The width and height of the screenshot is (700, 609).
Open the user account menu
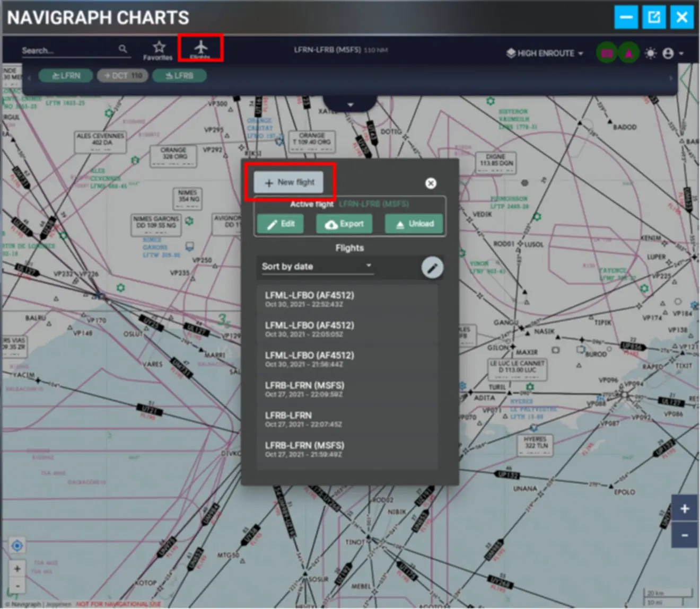(672, 53)
